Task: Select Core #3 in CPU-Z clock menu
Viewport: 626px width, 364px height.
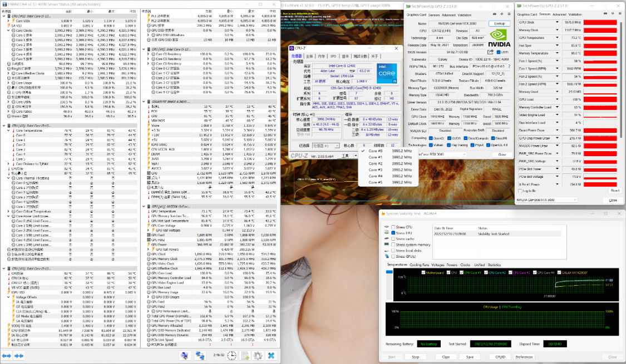Action: [x=376, y=169]
